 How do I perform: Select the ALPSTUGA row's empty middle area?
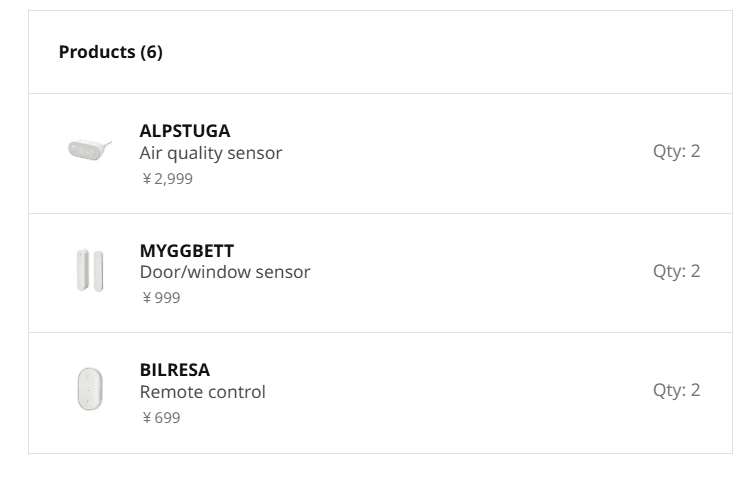click(x=470, y=153)
